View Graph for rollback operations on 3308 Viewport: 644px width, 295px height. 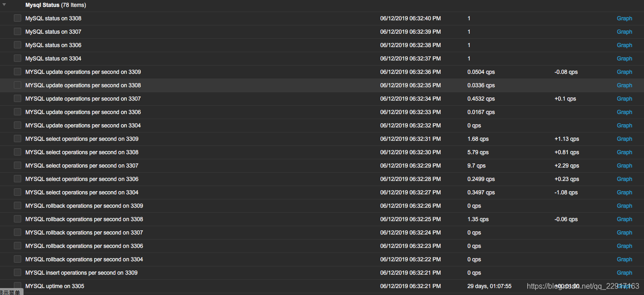click(624, 219)
